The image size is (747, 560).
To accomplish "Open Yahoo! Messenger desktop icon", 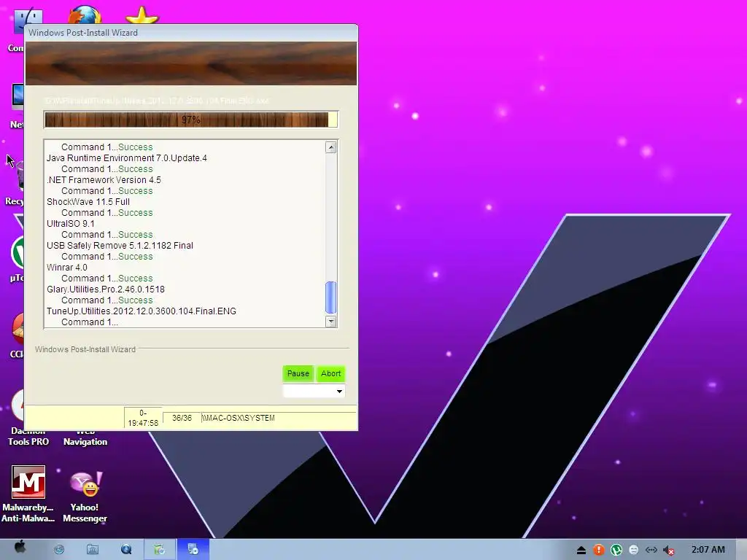I will click(x=85, y=497).
